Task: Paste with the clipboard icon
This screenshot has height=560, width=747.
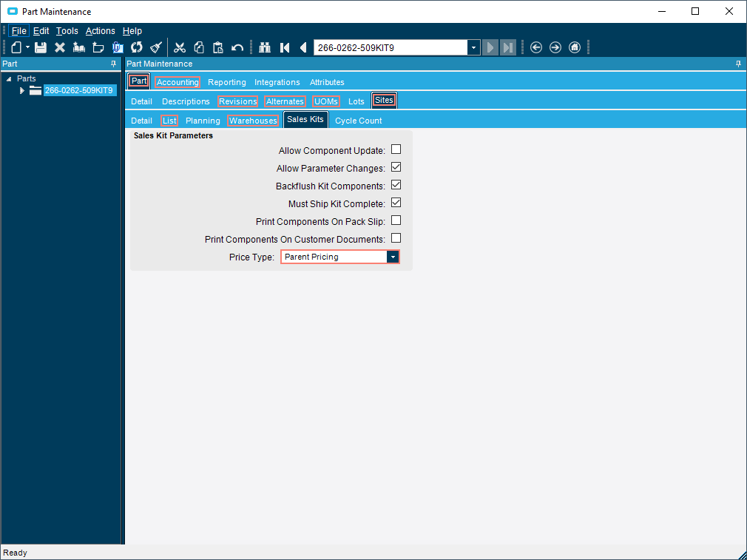Action: (218, 47)
